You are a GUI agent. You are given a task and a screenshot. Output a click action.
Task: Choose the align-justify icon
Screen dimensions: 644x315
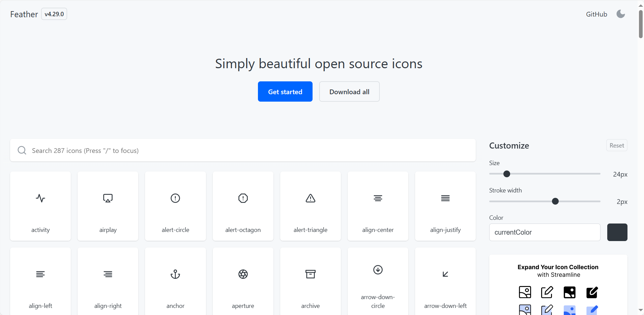click(445, 206)
